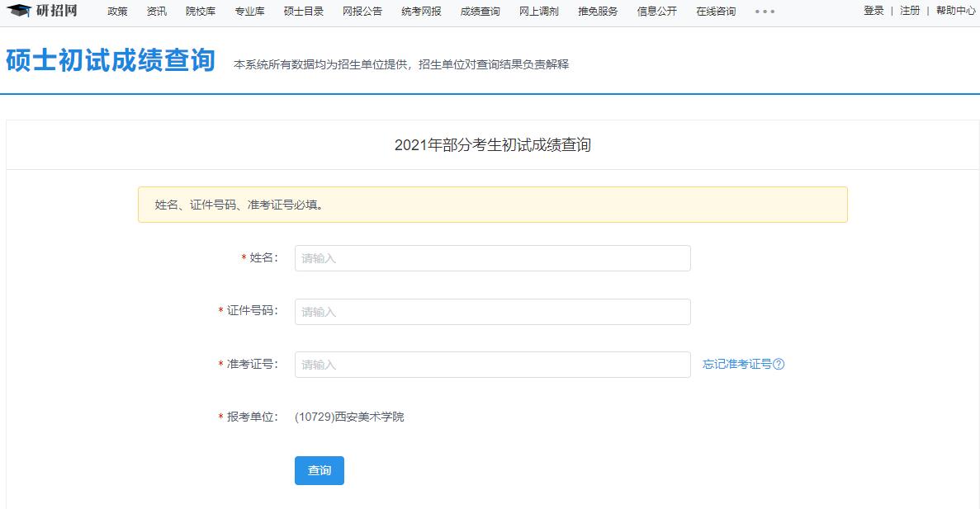This screenshot has width=980, height=509.
Task: Click the help question mark icon
Action: click(x=779, y=365)
